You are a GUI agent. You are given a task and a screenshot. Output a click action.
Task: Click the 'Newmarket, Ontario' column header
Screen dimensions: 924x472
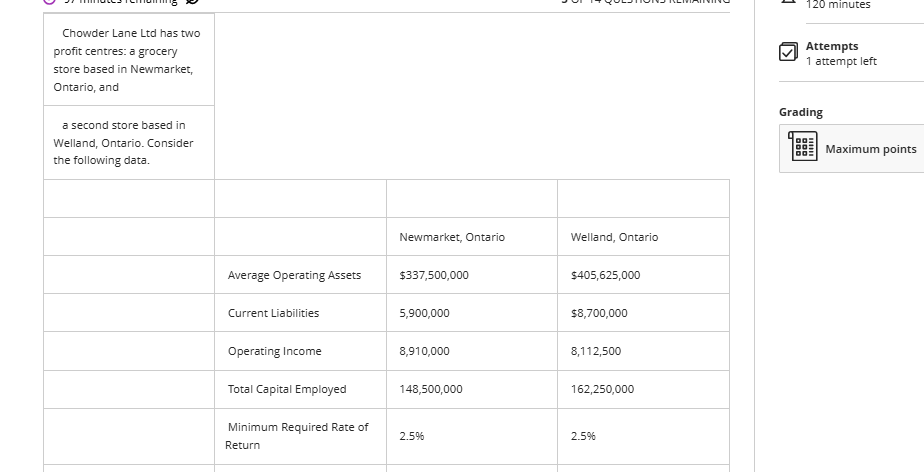(x=452, y=237)
